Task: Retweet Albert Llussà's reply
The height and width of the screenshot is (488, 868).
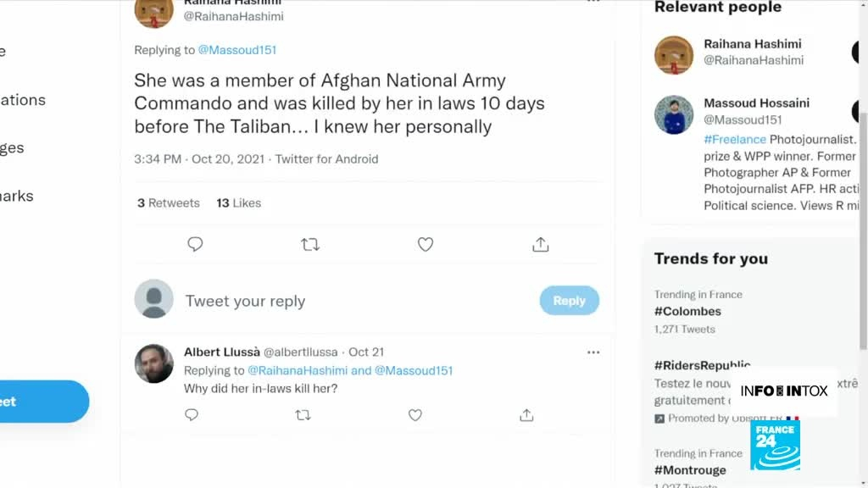Action: point(303,415)
